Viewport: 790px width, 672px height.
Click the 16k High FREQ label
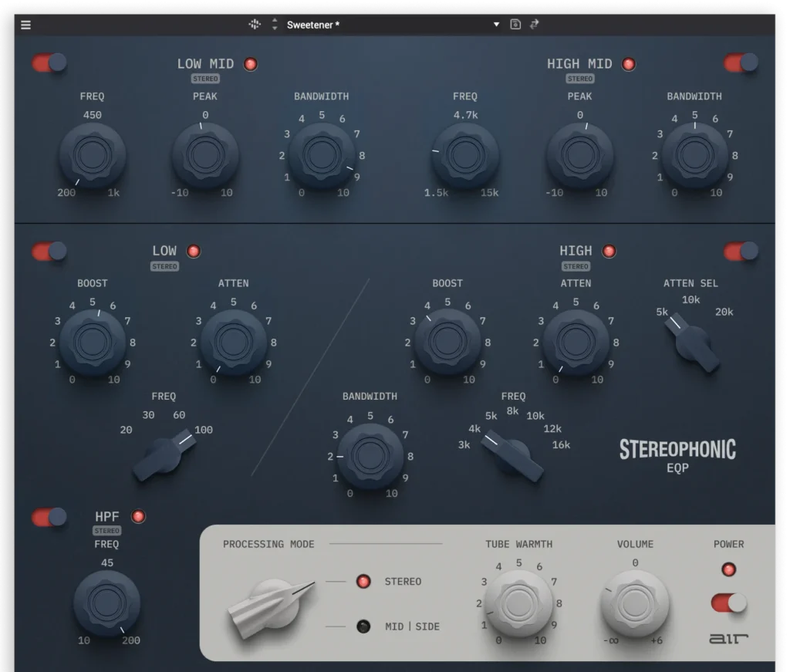[x=562, y=445]
